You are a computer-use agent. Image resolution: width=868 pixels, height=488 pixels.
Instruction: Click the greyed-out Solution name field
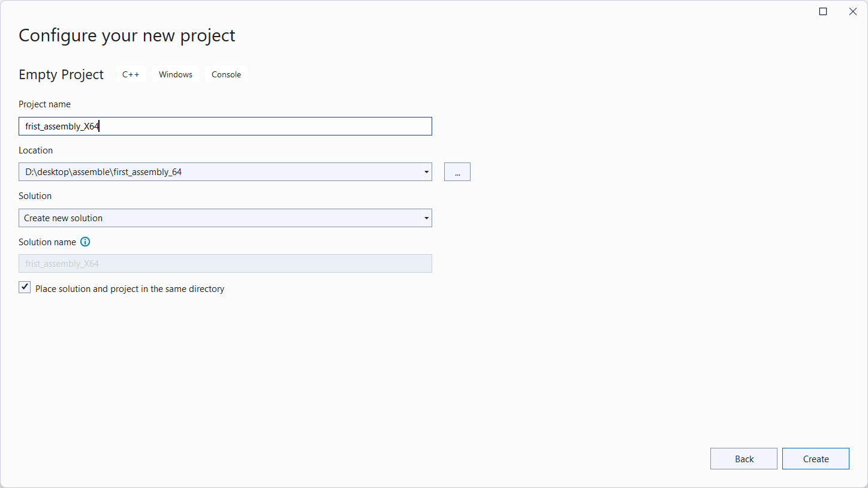pyautogui.click(x=225, y=264)
